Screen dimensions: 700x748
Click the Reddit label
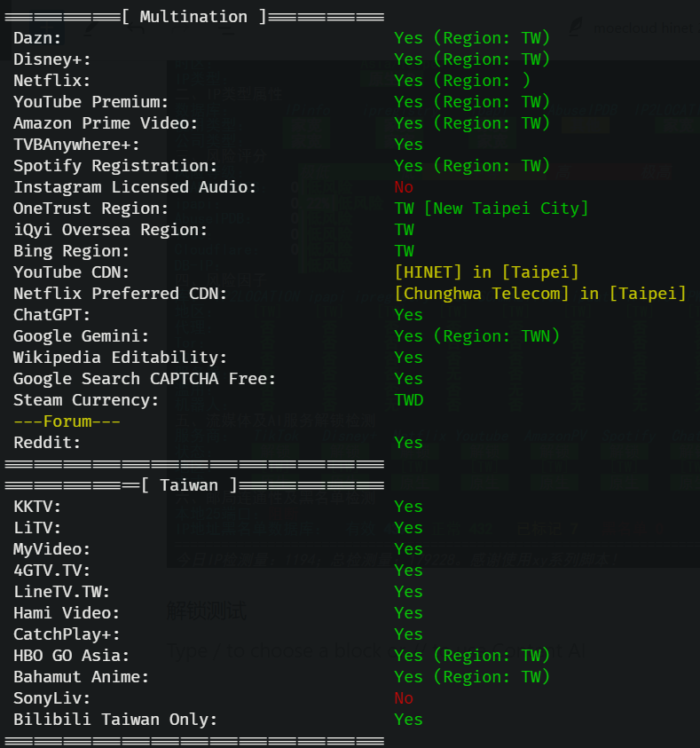[47, 443]
